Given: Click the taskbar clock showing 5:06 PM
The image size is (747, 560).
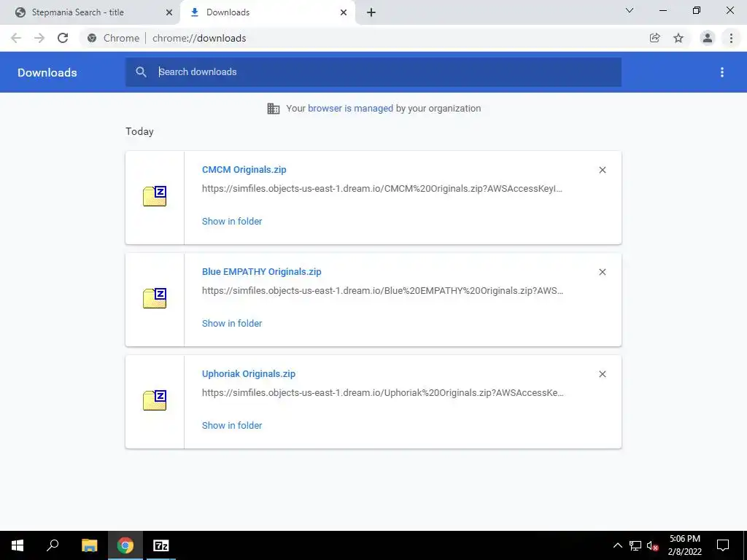Looking at the screenshot, I should pos(684,545).
